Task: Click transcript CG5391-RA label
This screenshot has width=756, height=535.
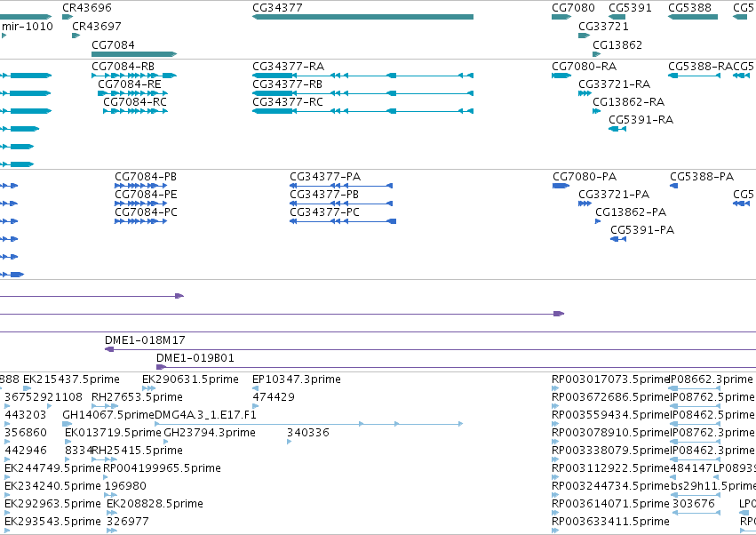Action: point(641,120)
